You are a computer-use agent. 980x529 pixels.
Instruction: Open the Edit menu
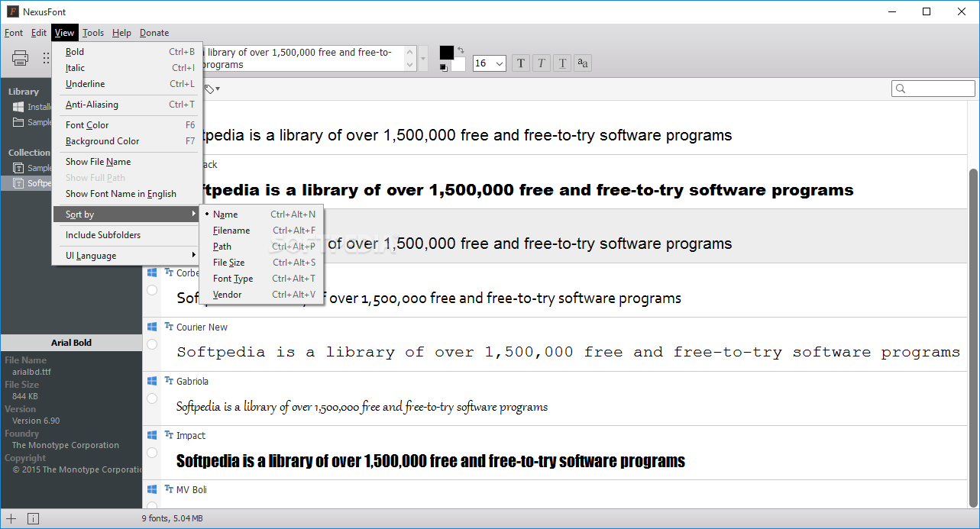point(39,33)
